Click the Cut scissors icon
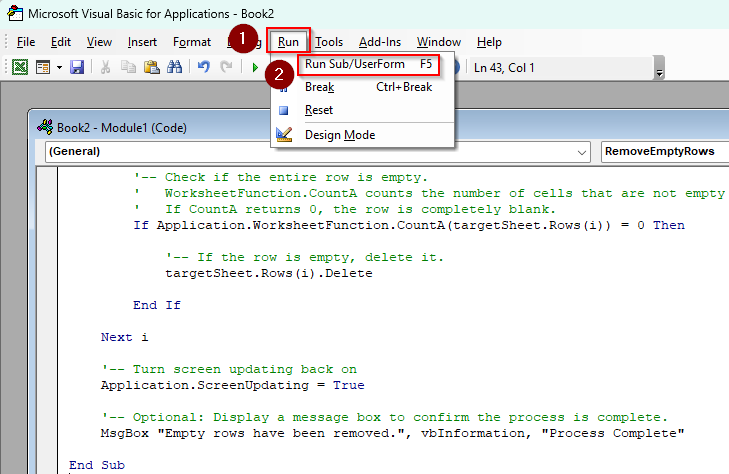This screenshot has width=729, height=474. coord(106,67)
